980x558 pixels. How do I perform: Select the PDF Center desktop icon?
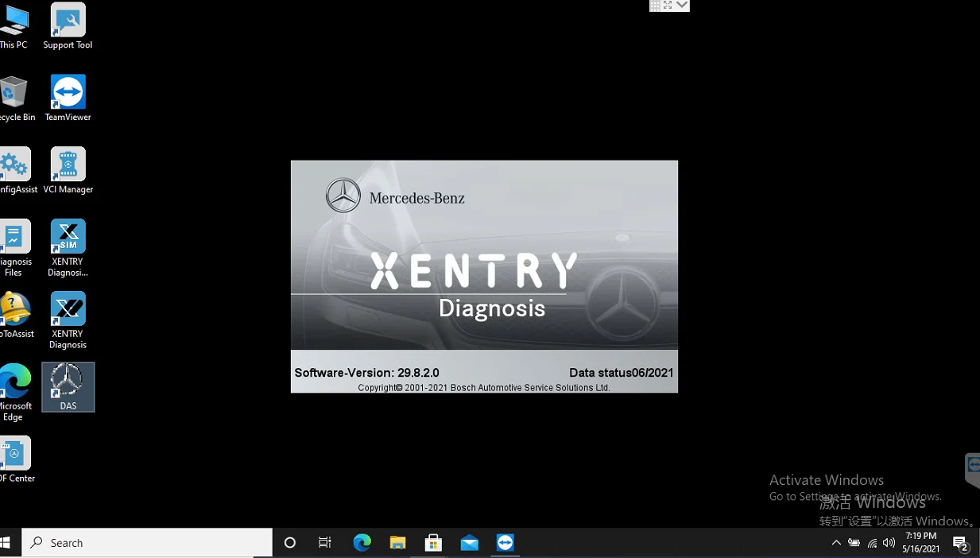(x=16, y=459)
